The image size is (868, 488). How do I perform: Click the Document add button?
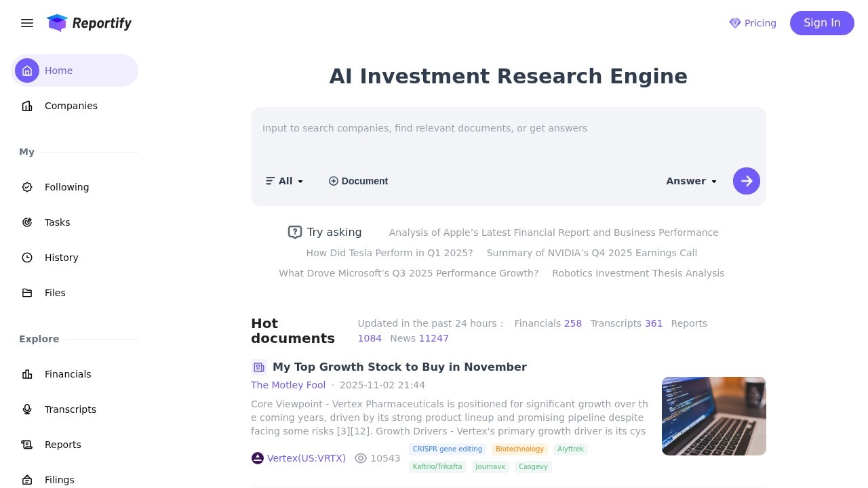coord(358,181)
